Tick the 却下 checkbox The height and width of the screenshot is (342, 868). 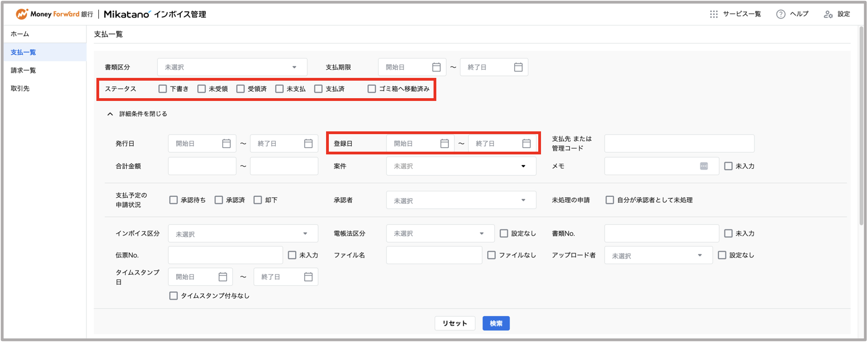tap(258, 200)
